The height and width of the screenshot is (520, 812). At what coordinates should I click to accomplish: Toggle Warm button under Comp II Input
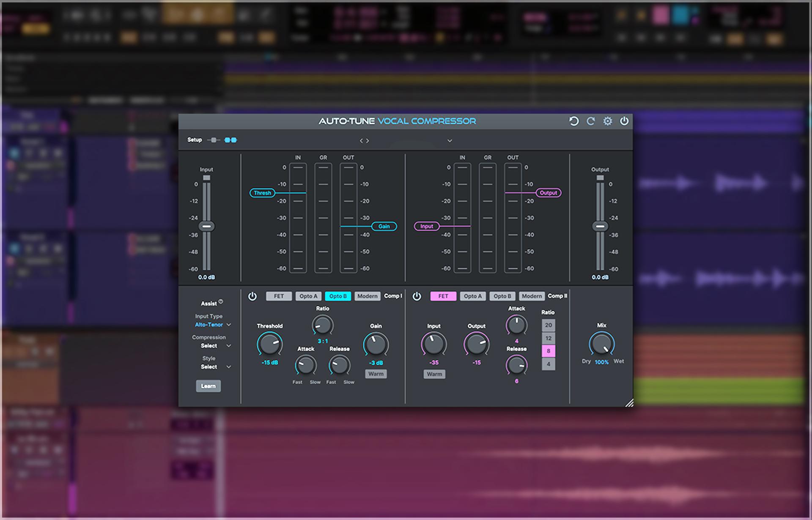pyautogui.click(x=434, y=374)
